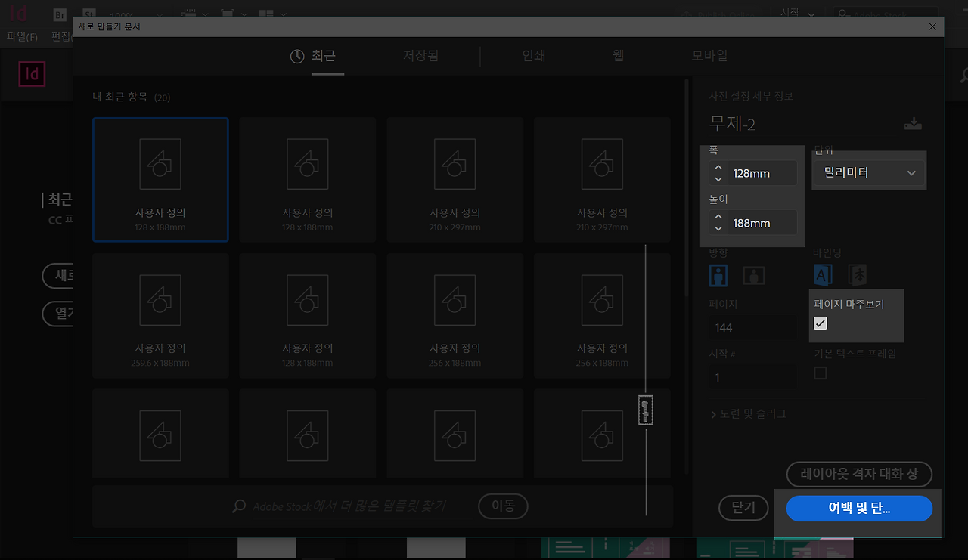Open the 단위 dropdown showing 밀리미터
Screen dimensions: 968x560
[869, 173]
